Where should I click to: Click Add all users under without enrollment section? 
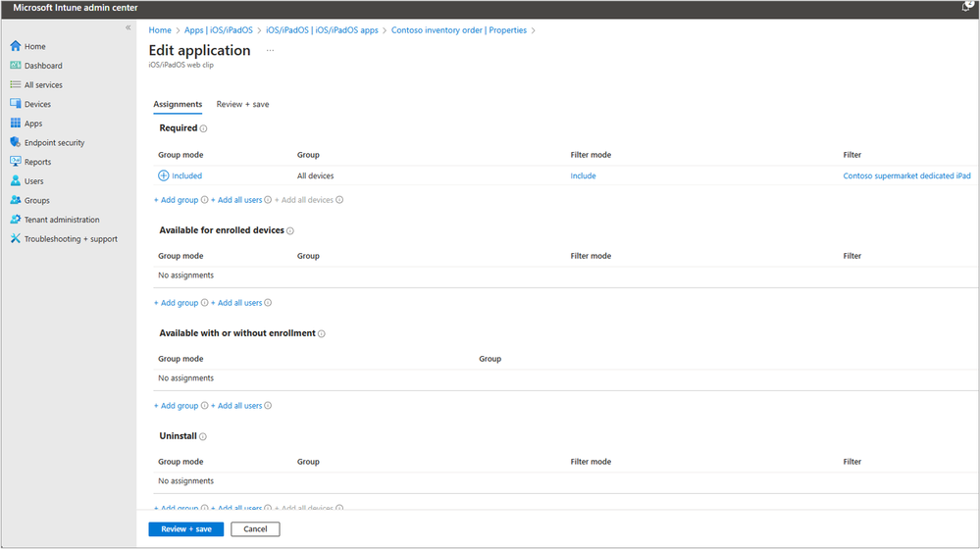[236, 406]
